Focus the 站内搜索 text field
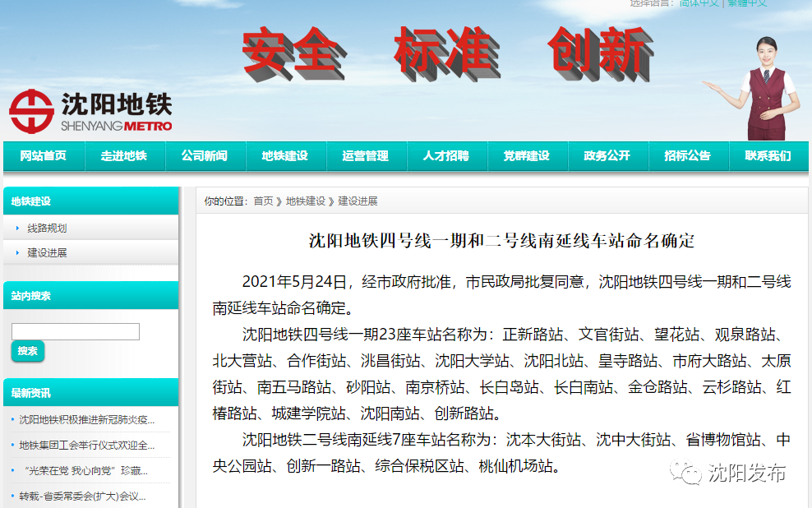Image resolution: width=812 pixels, height=508 pixels. [76, 331]
